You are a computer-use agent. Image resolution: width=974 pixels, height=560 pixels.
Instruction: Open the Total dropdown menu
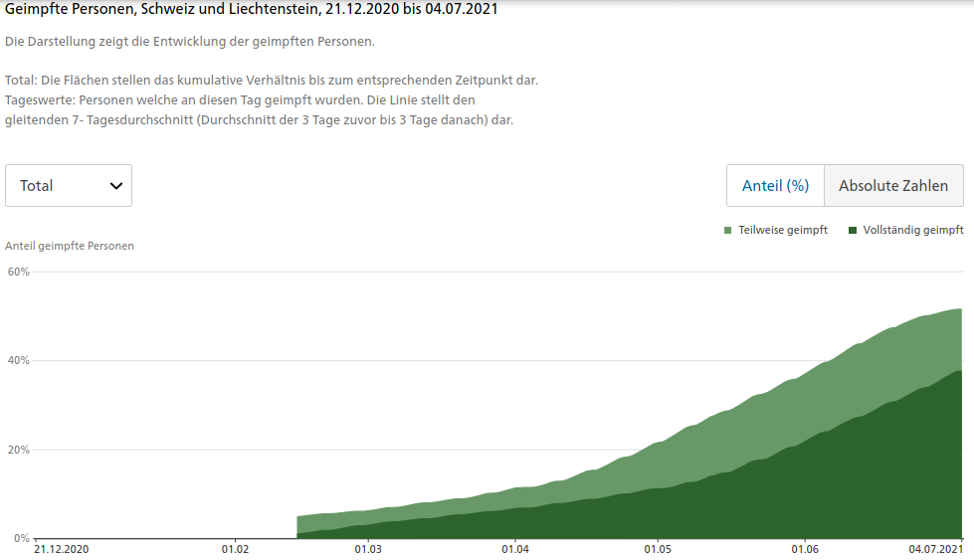(69, 186)
